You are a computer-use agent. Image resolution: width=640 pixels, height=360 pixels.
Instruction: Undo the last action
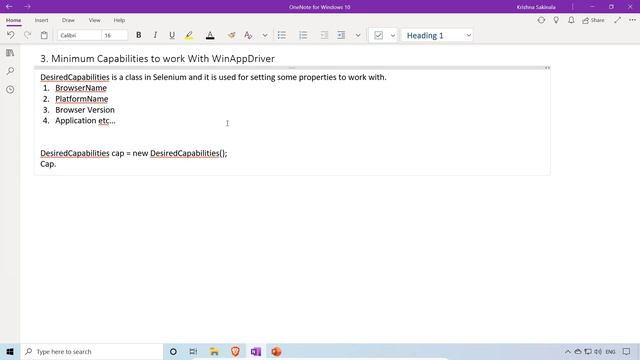pyautogui.click(x=11, y=36)
